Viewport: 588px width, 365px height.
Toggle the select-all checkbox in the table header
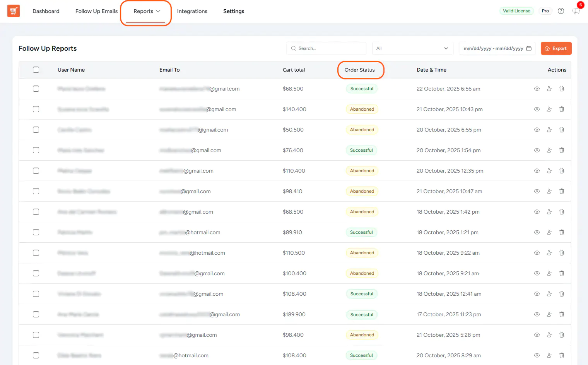[x=36, y=70]
